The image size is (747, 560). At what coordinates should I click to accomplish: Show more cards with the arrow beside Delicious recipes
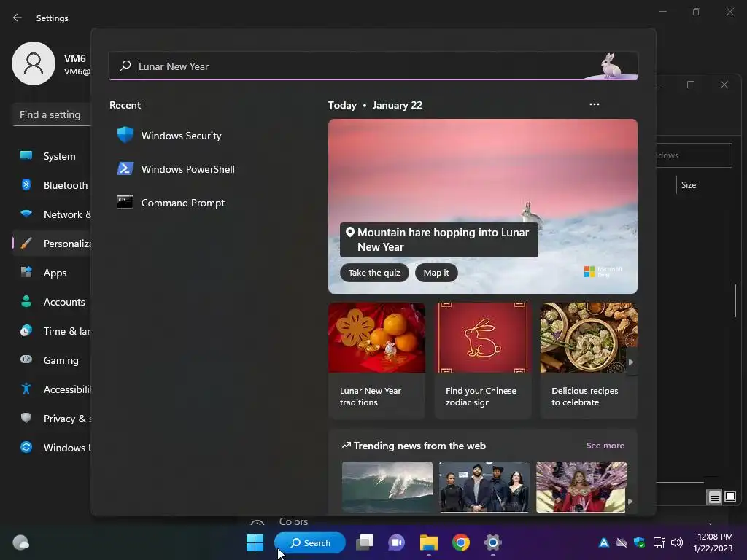click(631, 362)
